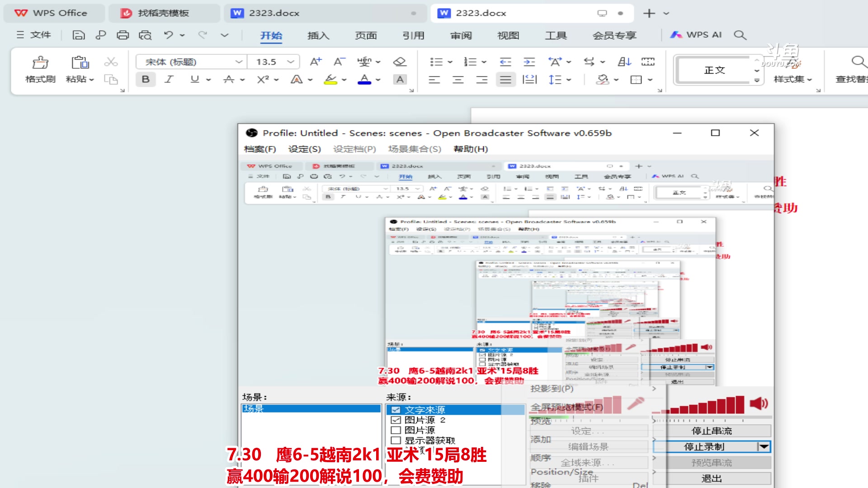Open the 帮助(H) menu in OBS
The height and width of the screenshot is (488, 868).
click(x=471, y=149)
